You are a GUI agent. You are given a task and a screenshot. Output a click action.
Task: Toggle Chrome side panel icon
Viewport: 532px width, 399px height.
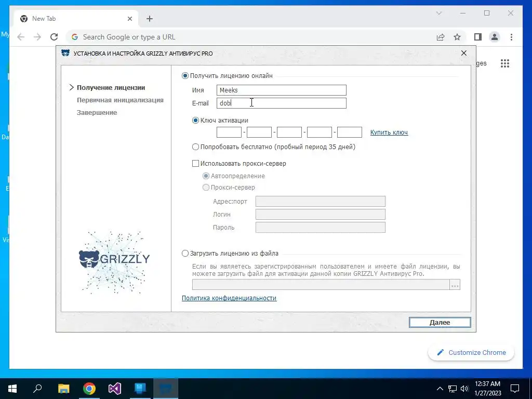click(x=478, y=37)
